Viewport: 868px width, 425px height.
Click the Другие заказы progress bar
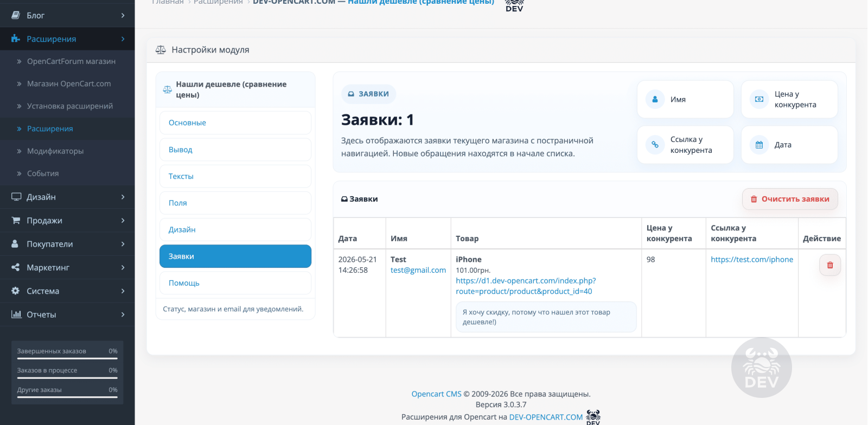click(x=67, y=397)
